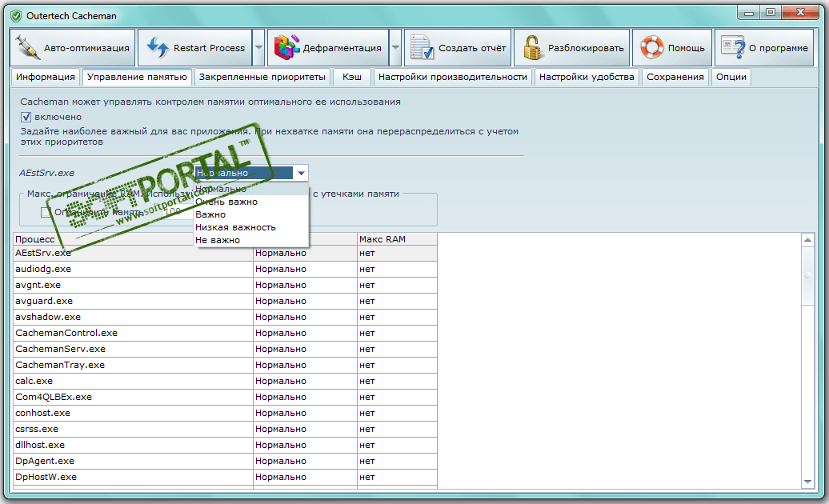Choose Важно in priority list
The height and width of the screenshot is (504, 829).
(251, 214)
